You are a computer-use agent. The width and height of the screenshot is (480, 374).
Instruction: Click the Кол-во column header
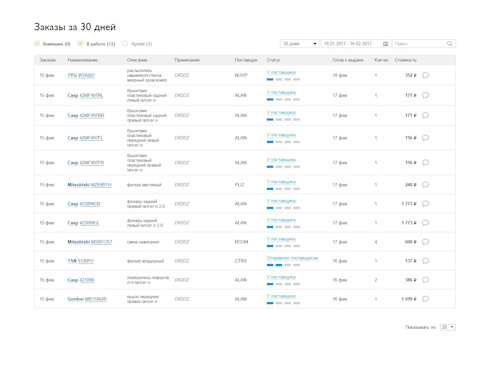(381, 60)
